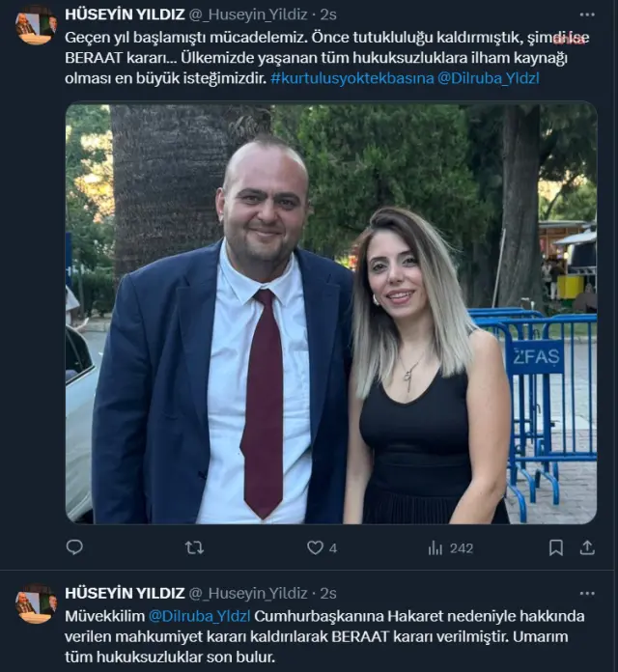Open the three-dot menu of second tweet
618x672 pixels.
(x=587, y=593)
